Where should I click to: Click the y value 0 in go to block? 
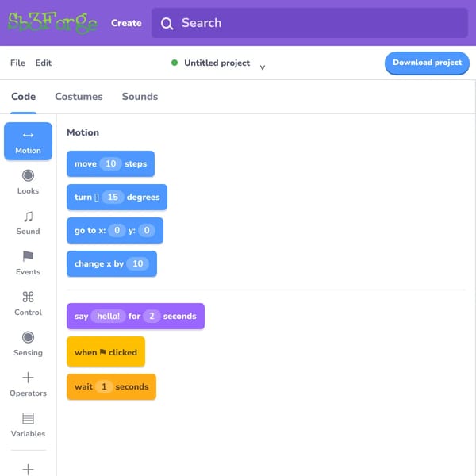tap(147, 230)
